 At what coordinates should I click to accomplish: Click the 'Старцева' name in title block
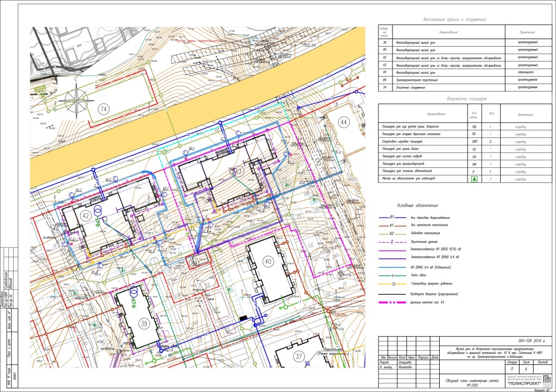[x=404, y=363]
